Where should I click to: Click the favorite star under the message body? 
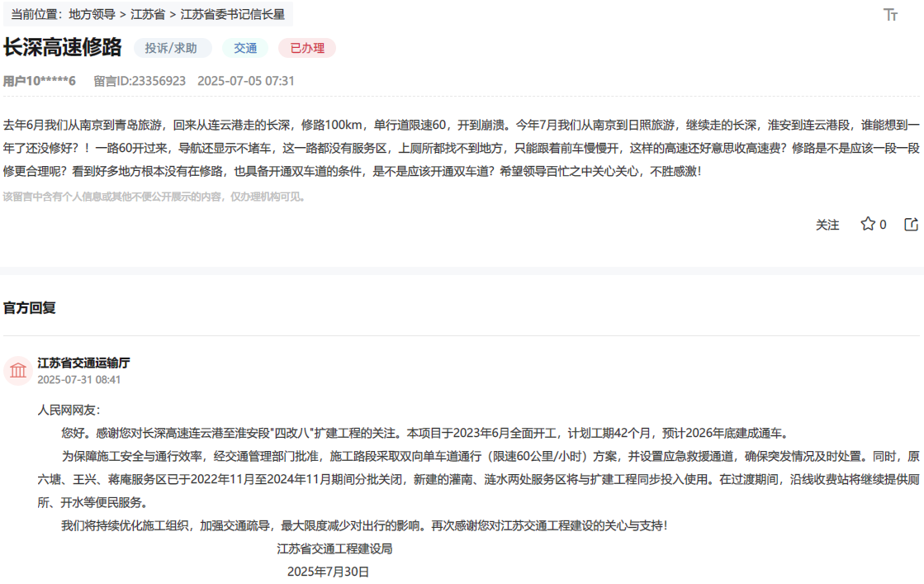(x=867, y=224)
